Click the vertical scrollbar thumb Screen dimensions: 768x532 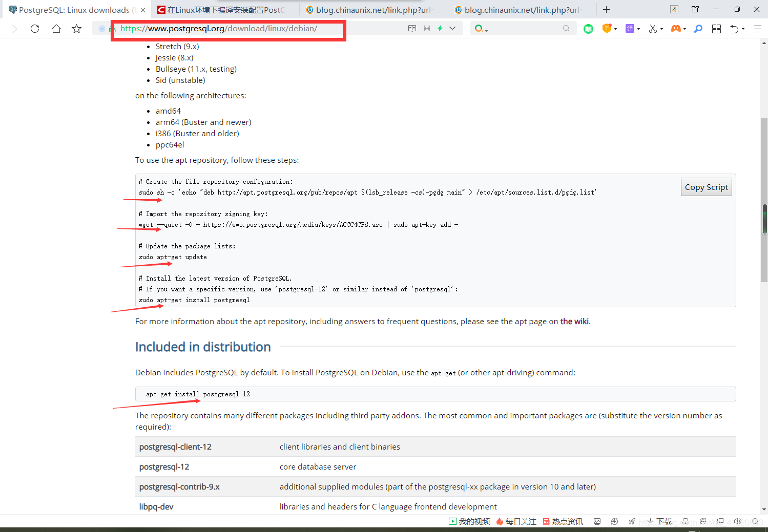pyautogui.click(x=764, y=200)
